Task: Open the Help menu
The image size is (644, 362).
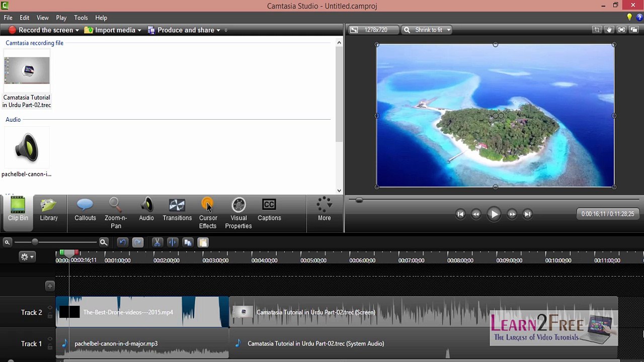Action: [101, 18]
